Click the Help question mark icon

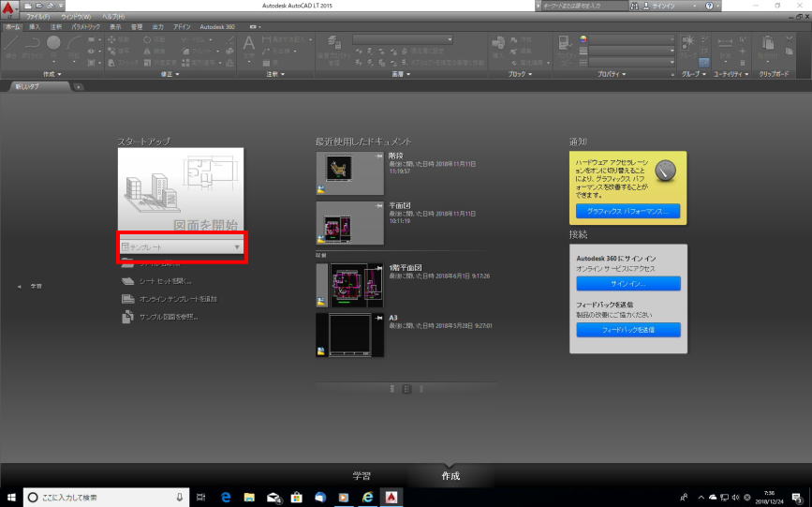(x=710, y=6)
